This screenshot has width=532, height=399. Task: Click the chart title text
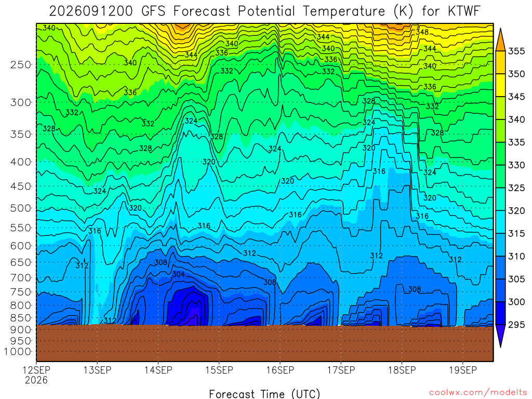(264, 11)
